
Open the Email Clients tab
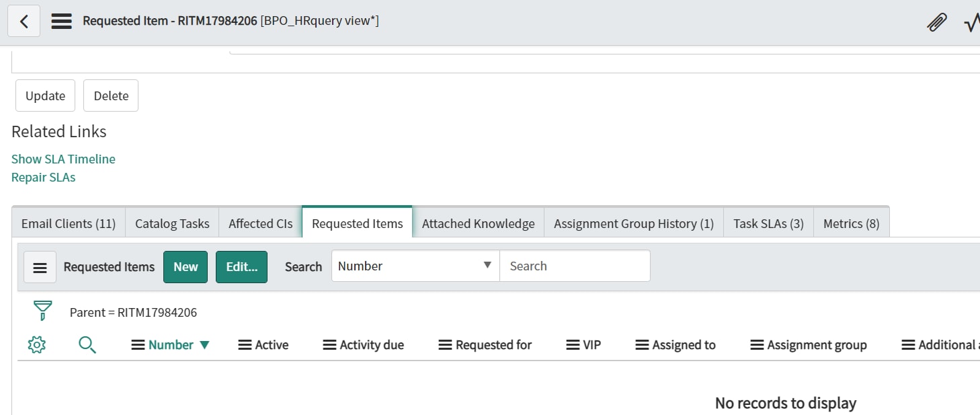[x=67, y=223]
